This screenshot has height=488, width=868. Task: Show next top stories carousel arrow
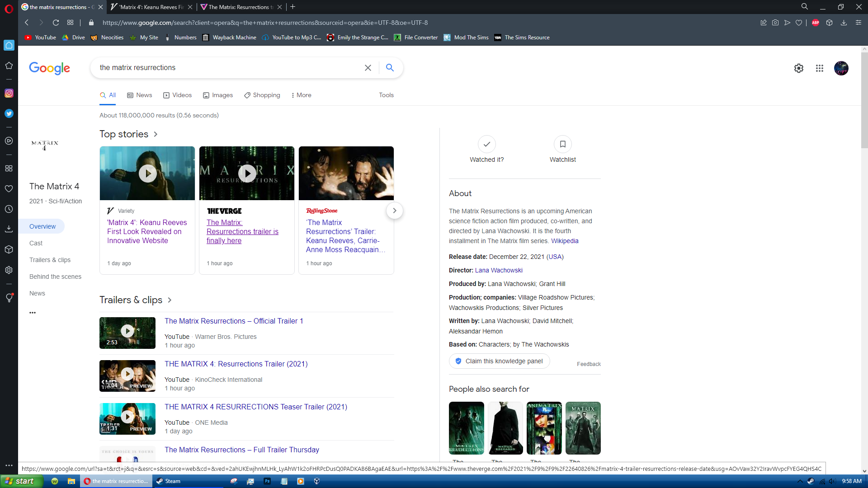(395, 211)
